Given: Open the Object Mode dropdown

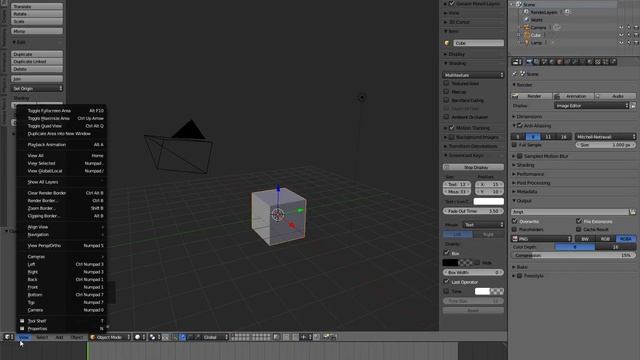Looking at the screenshot, I should tap(109, 337).
